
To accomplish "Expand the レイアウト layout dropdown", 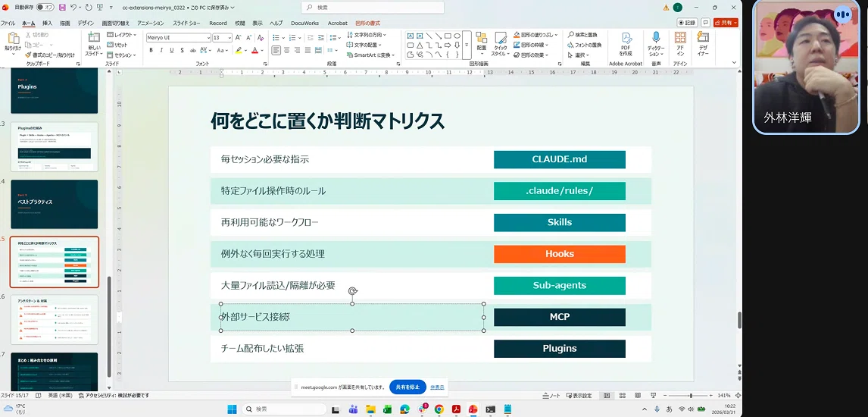I will coord(121,35).
